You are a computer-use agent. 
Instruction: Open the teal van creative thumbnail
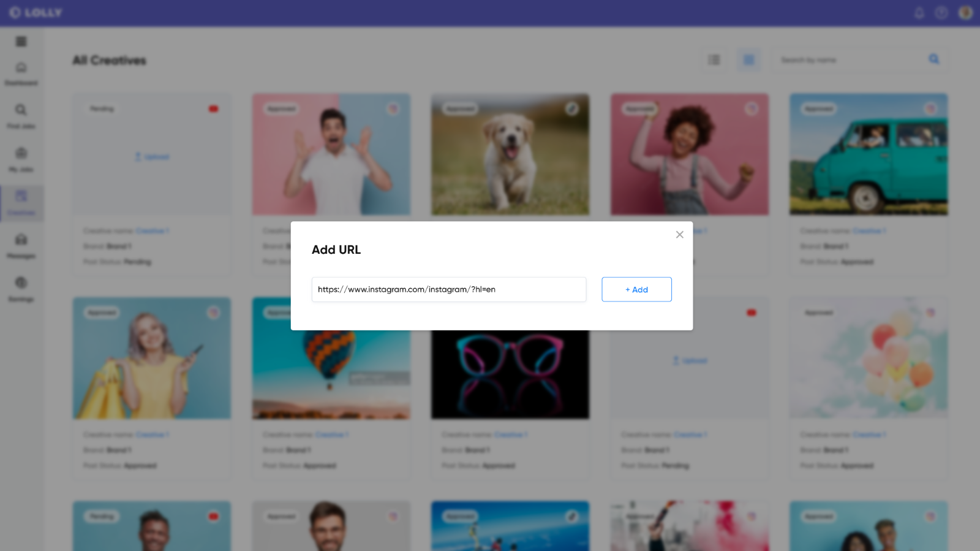pos(869,154)
